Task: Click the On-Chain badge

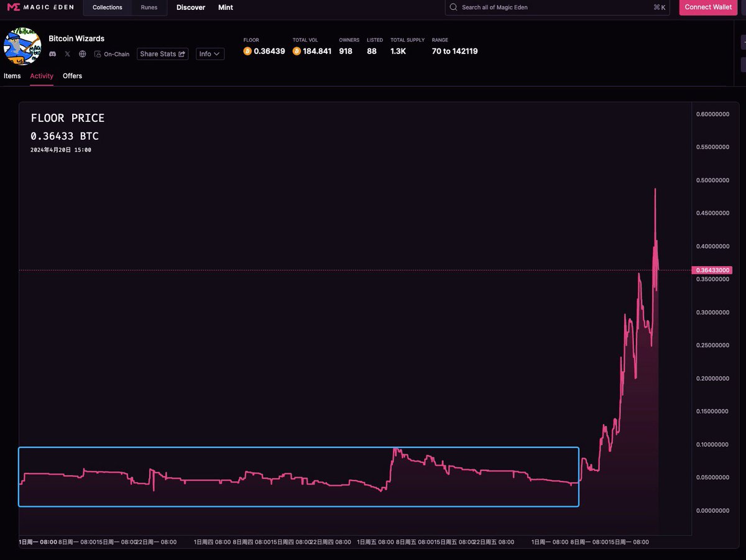Action: [x=112, y=54]
